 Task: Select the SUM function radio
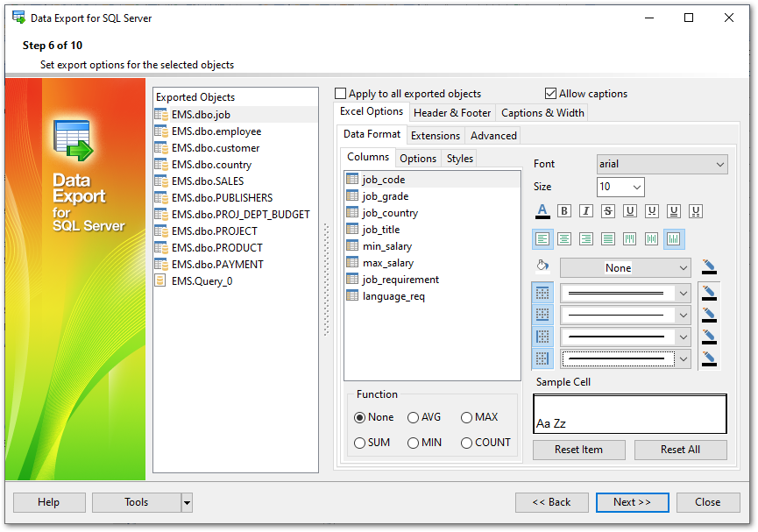(x=359, y=443)
